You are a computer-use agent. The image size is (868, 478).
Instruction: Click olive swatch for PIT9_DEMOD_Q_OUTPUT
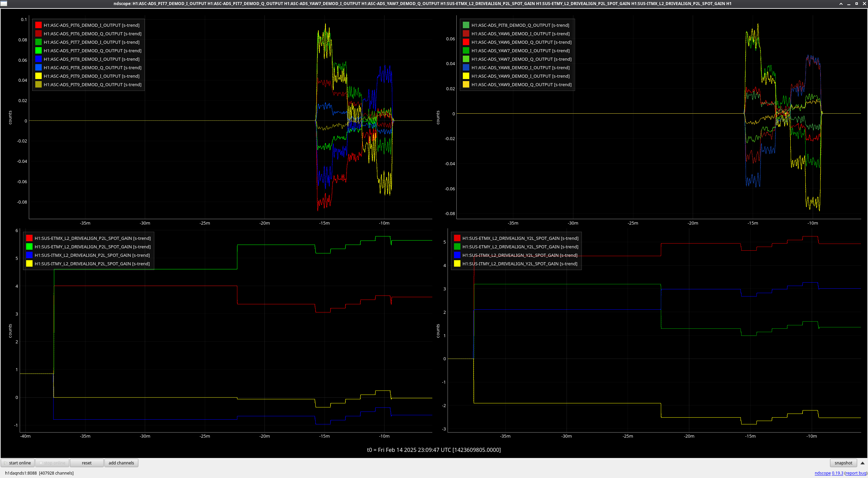[x=38, y=84]
